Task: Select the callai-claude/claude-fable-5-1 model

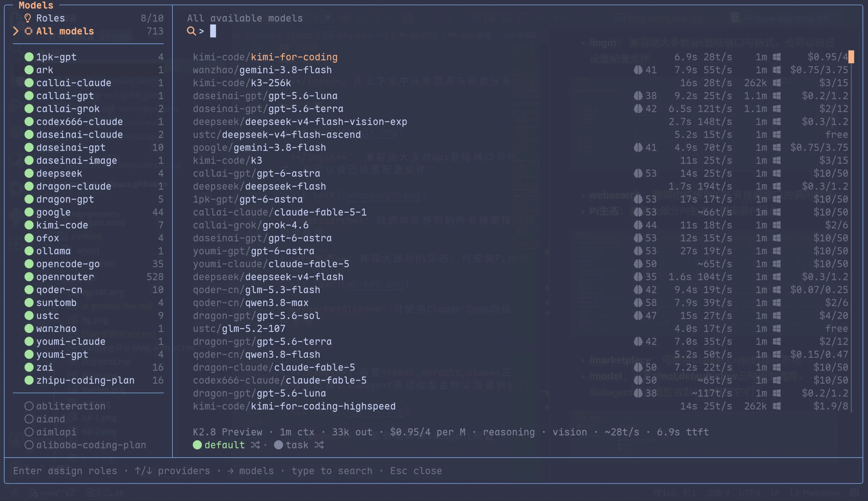Action: pyautogui.click(x=520, y=212)
